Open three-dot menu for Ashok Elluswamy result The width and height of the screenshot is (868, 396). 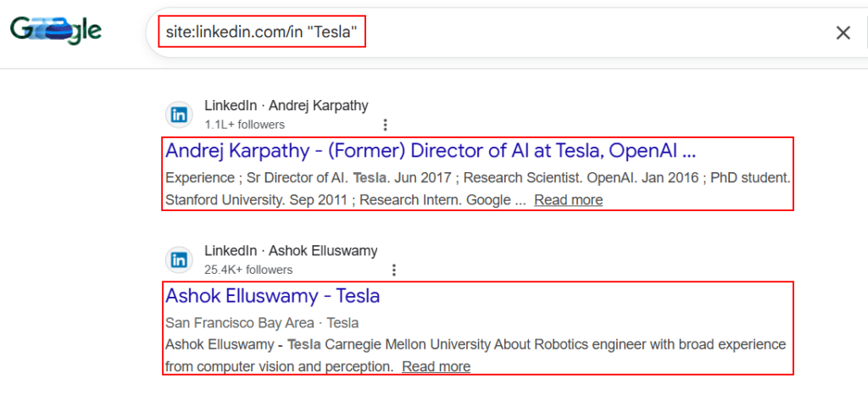tap(394, 270)
